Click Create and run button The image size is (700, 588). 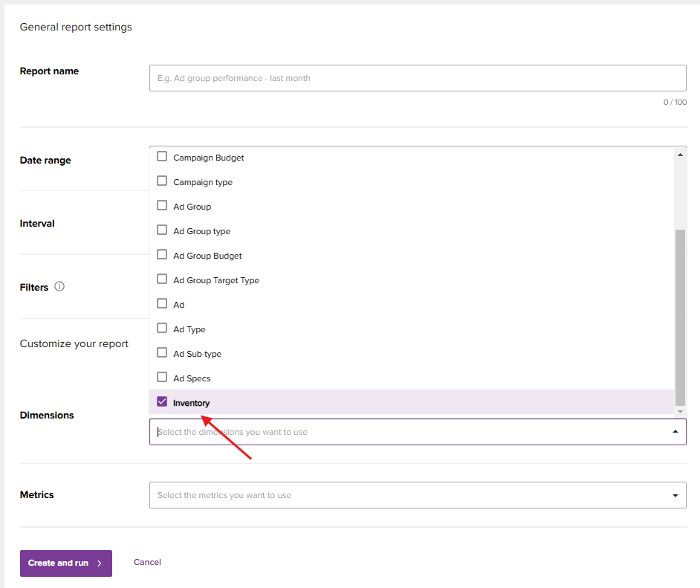coord(66,563)
